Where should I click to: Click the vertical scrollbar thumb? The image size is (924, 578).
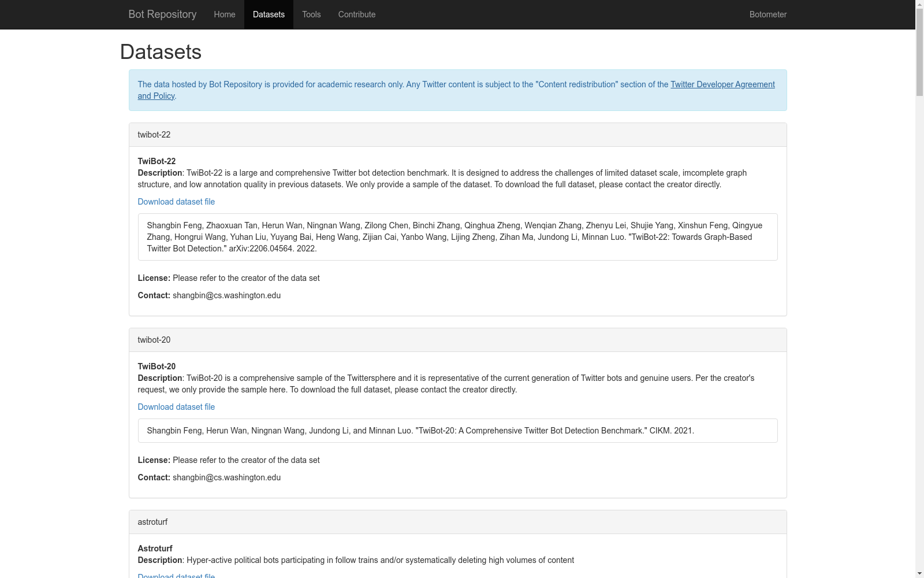coord(919,52)
